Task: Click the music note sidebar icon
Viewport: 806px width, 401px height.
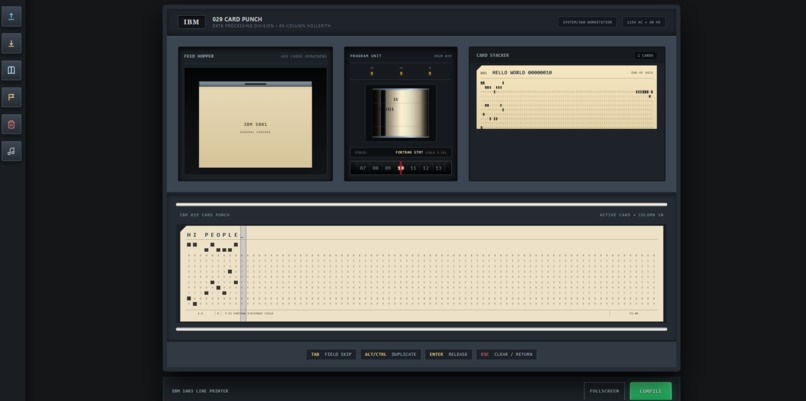Action: (11, 151)
